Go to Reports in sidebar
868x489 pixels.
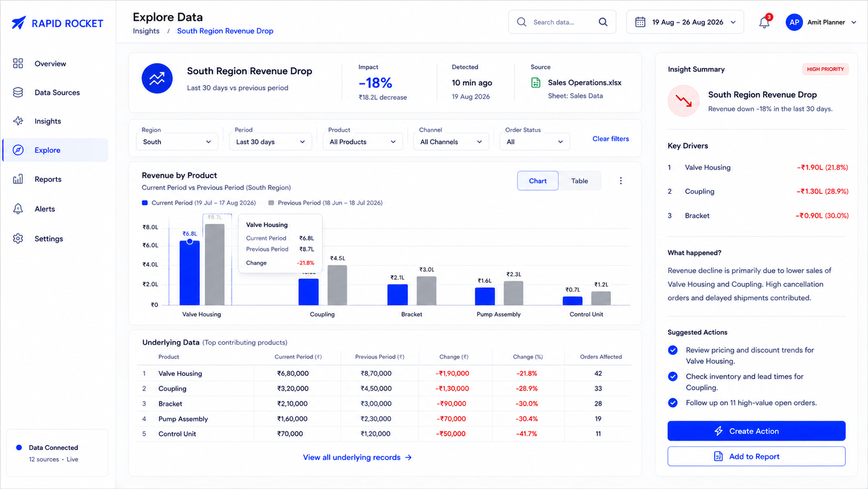[x=56, y=179]
